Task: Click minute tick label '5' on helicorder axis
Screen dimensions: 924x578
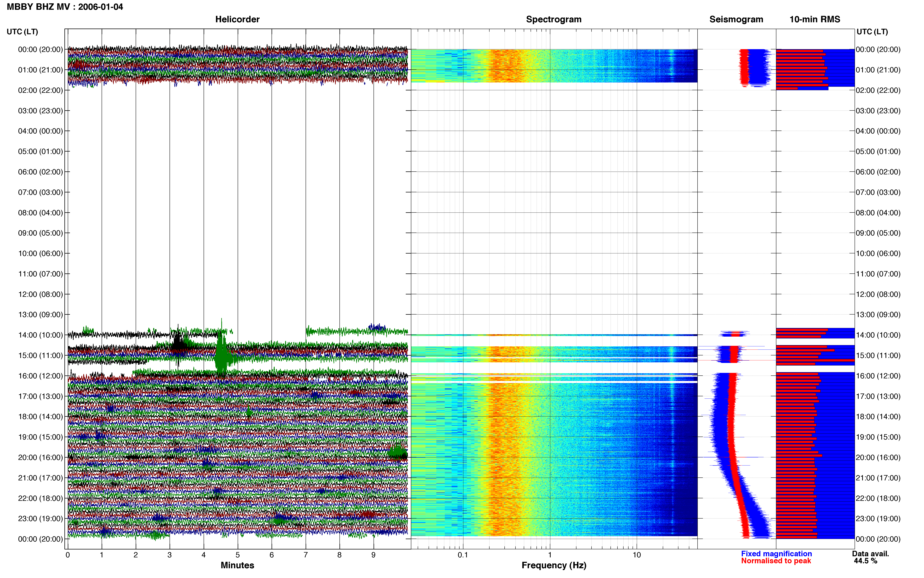Action: coord(238,555)
